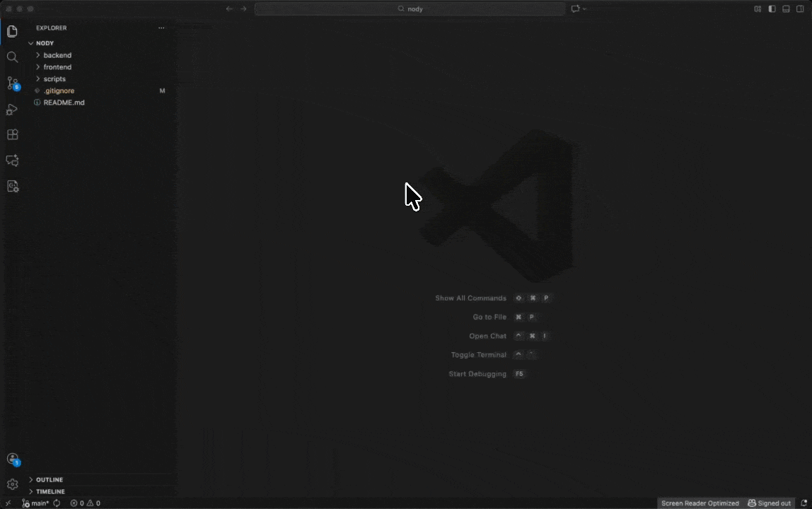Expand the OUTLINE section

(49, 479)
